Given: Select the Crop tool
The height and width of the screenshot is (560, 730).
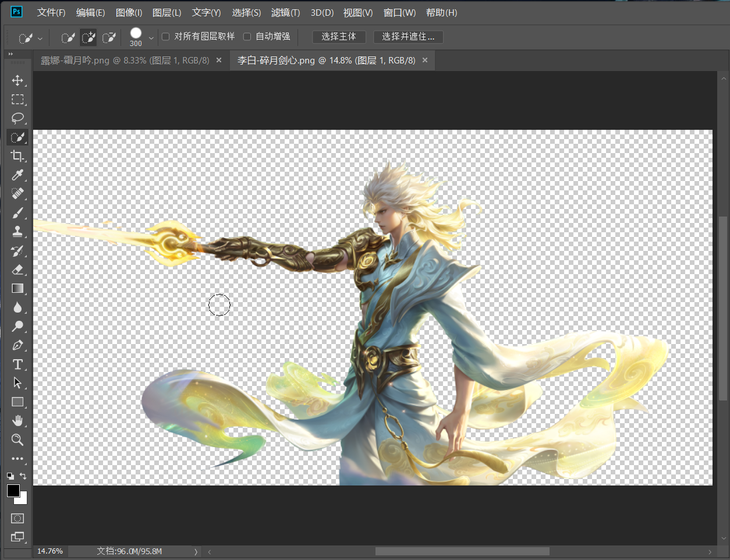Looking at the screenshot, I should click(17, 156).
